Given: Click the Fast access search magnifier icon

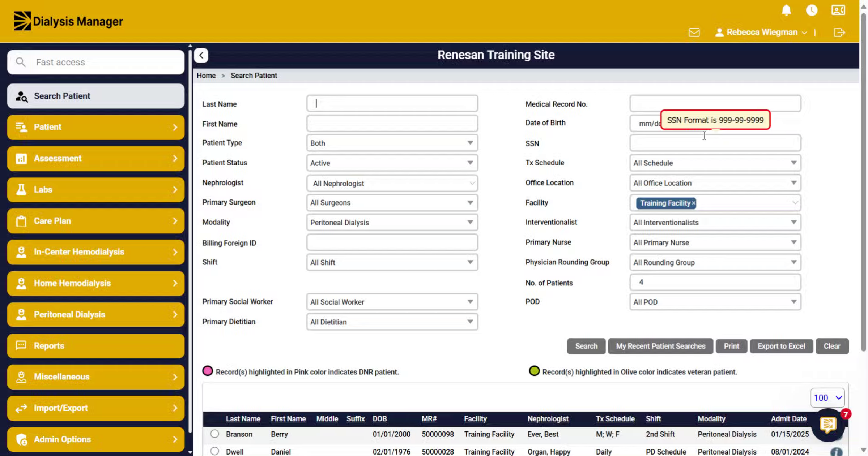Looking at the screenshot, I should 21,62.
